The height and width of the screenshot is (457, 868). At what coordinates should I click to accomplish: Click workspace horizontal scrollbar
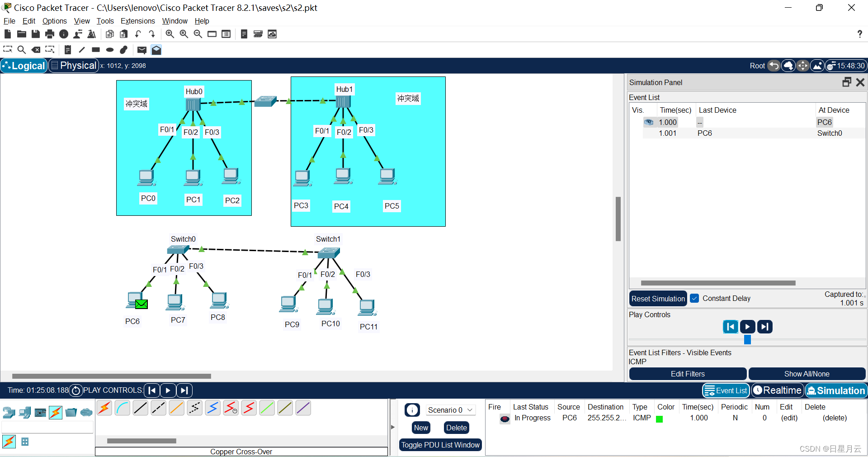[x=111, y=376]
